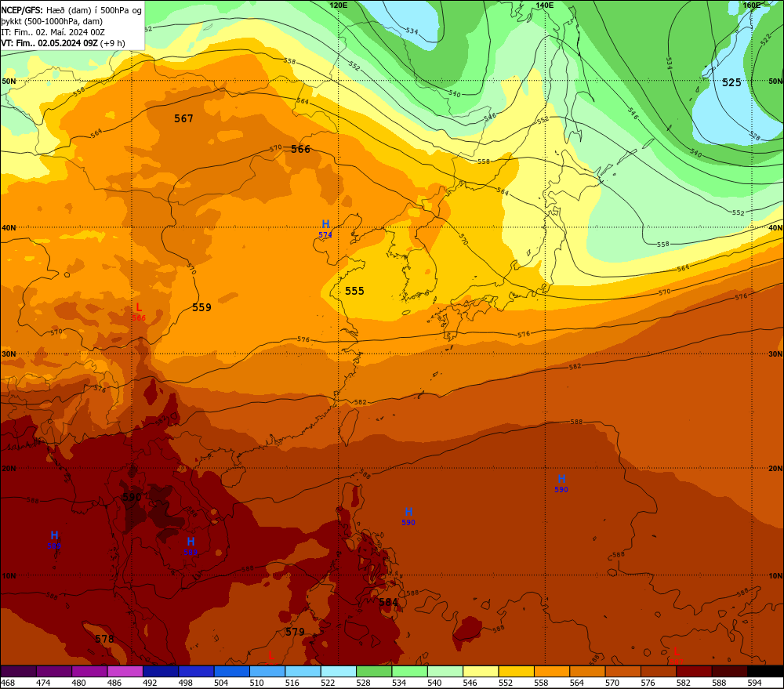Click the bold 578 thickness value
784x689 pixels.
click(104, 639)
